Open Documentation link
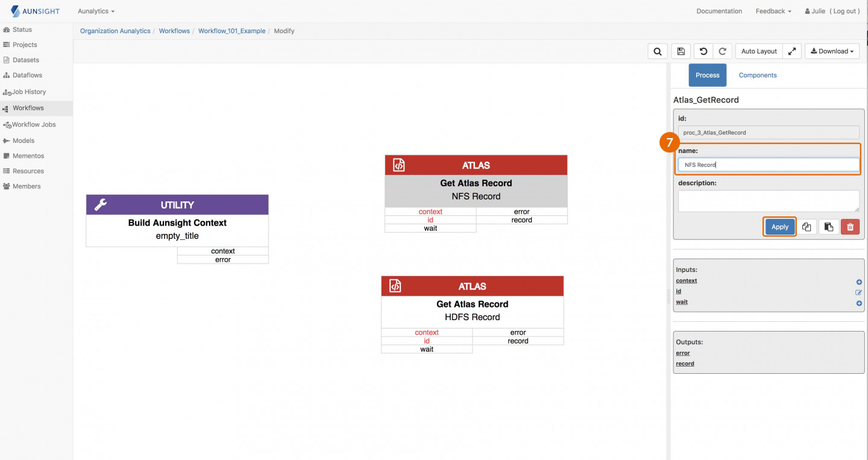868x460 pixels. pos(719,11)
